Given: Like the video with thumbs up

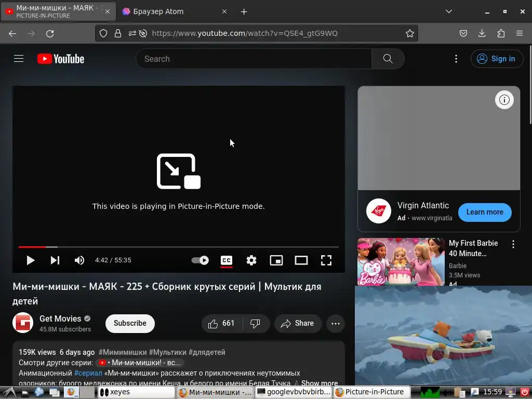Looking at the screenshot, I should (221, 323).
